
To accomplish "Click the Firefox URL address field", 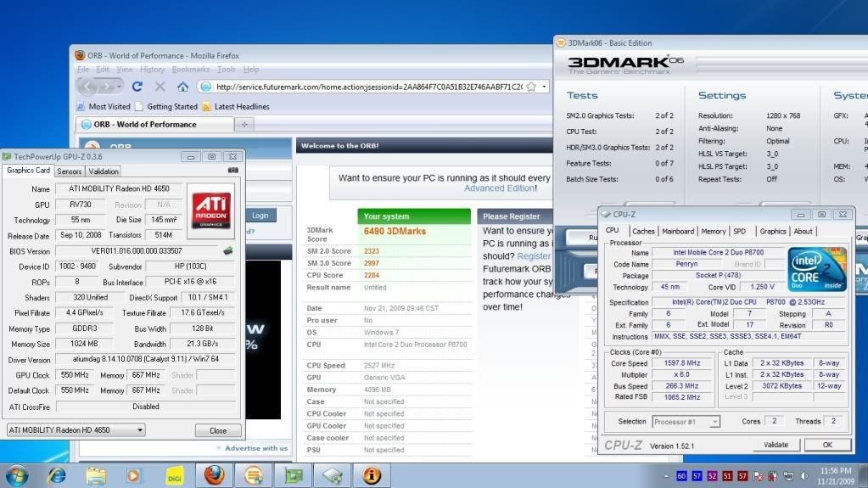I will [x=365, y=87].
